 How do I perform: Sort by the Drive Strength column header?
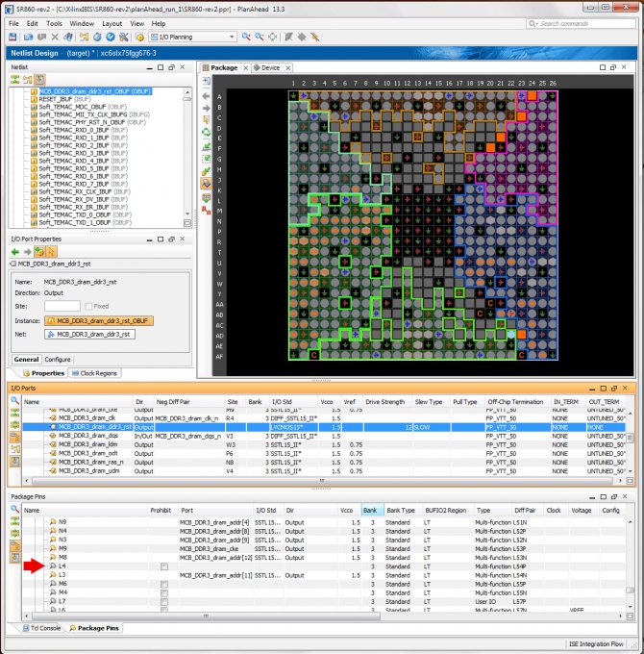tap(386, 402)
